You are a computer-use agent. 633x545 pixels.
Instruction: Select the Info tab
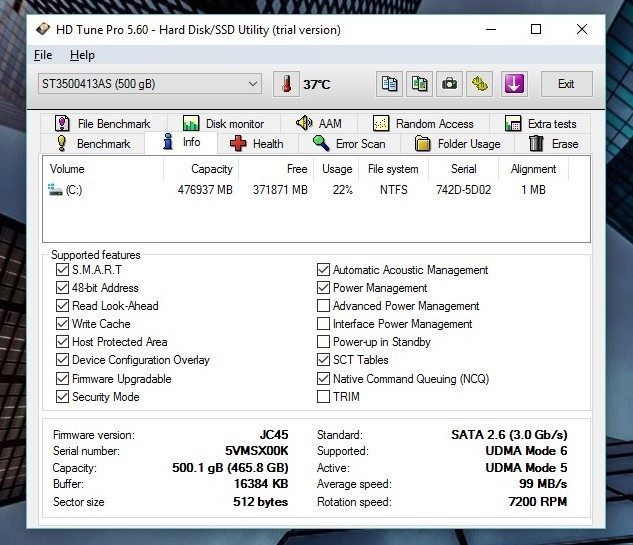181,143
